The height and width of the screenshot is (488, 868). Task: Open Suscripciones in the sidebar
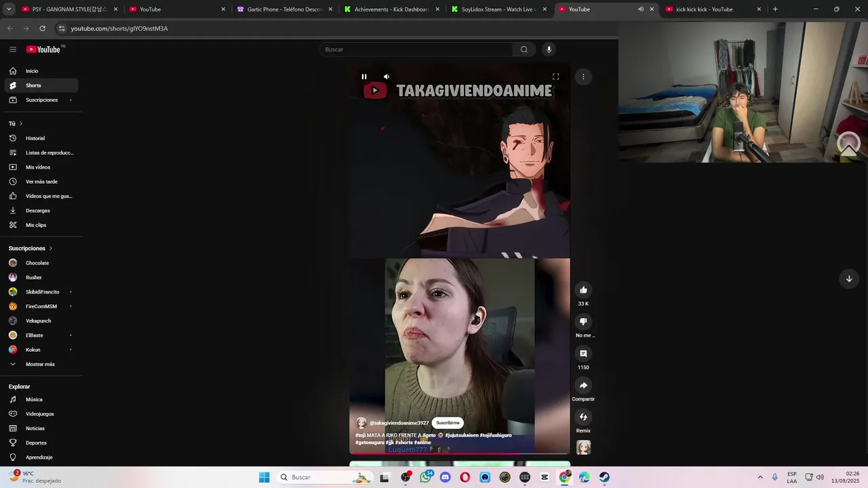(41, 100)
